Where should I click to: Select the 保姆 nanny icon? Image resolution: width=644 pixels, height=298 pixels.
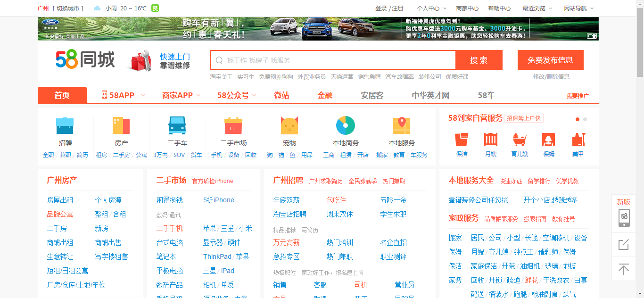[548, 140]
